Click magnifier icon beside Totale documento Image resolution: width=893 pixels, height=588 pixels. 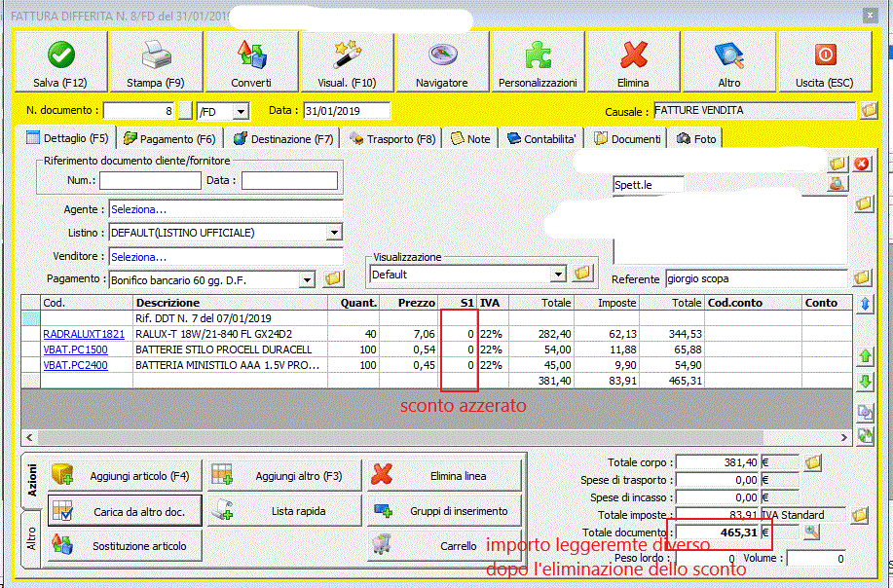(x=812, y=533)
